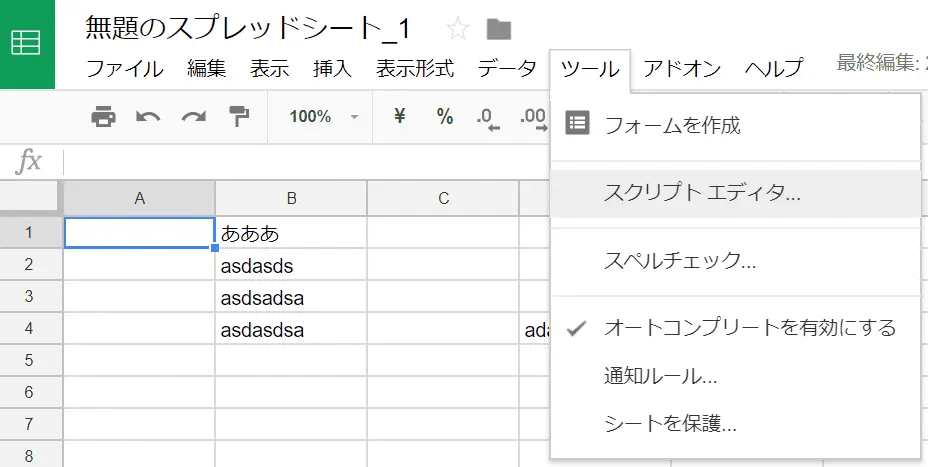Image resolution: width=928 pixels, height=467 pixels.
Task: Redo the last undone action
Action: (x=193, y=117)
